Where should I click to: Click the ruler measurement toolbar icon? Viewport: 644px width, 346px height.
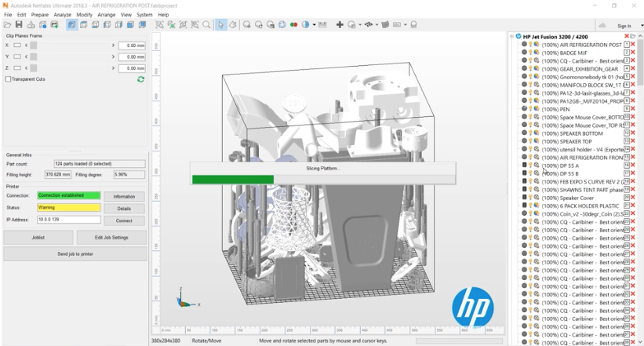tap(322, 25)
